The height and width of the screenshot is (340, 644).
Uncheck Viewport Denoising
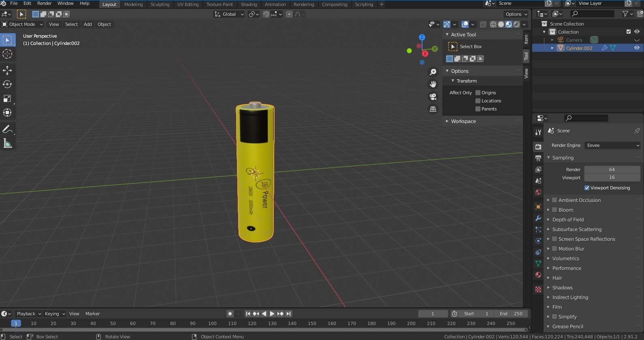pyautogui.click(x=587, y=188)
